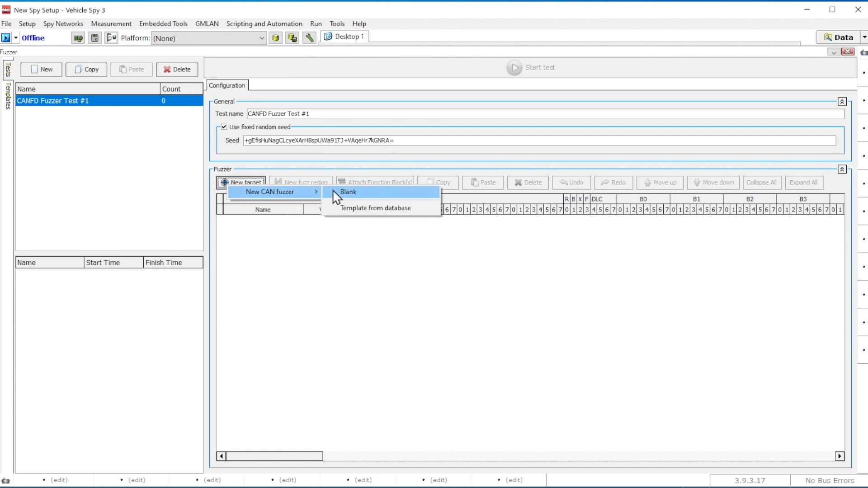Click the multi-database setup icon
The image size is (868, 488).
[x=292, y=38]
